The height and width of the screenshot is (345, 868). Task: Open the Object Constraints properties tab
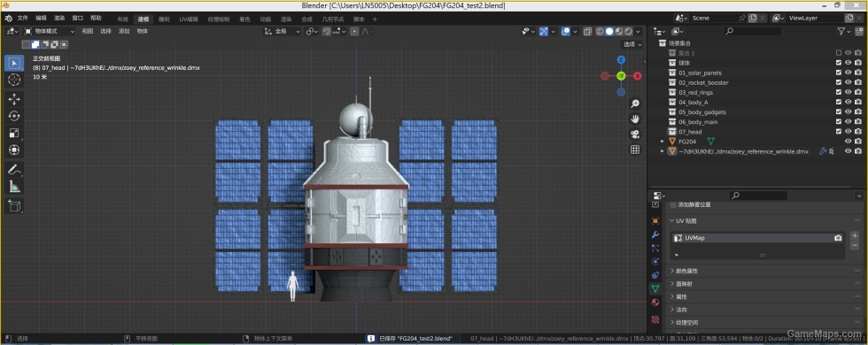click(x=655, y=275)
